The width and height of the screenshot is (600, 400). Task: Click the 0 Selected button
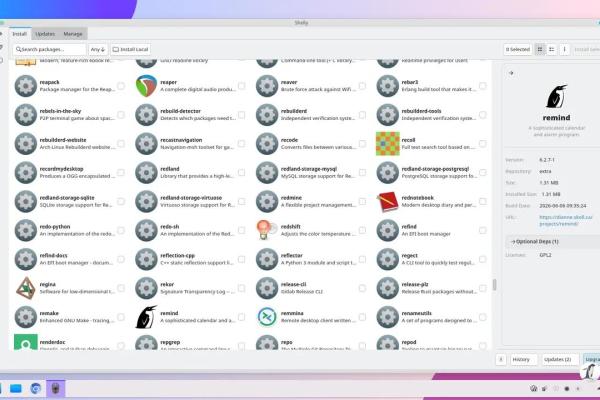(x=518, y=49)
